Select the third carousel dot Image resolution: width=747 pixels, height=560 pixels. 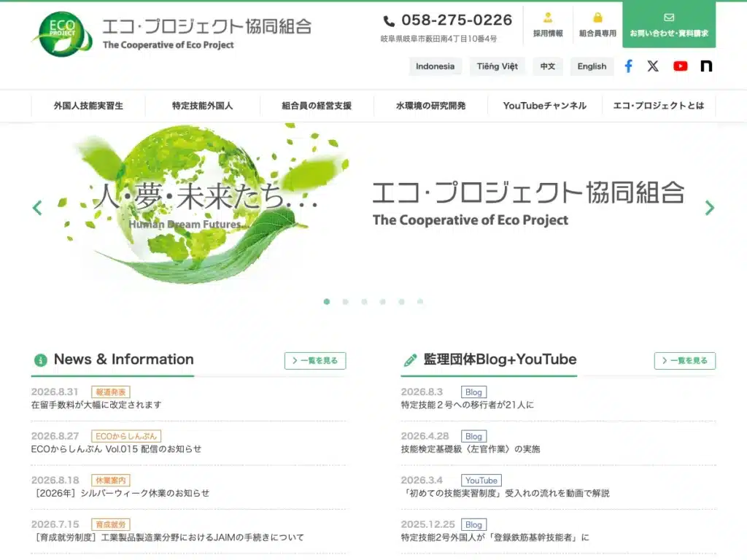(364, 301)
